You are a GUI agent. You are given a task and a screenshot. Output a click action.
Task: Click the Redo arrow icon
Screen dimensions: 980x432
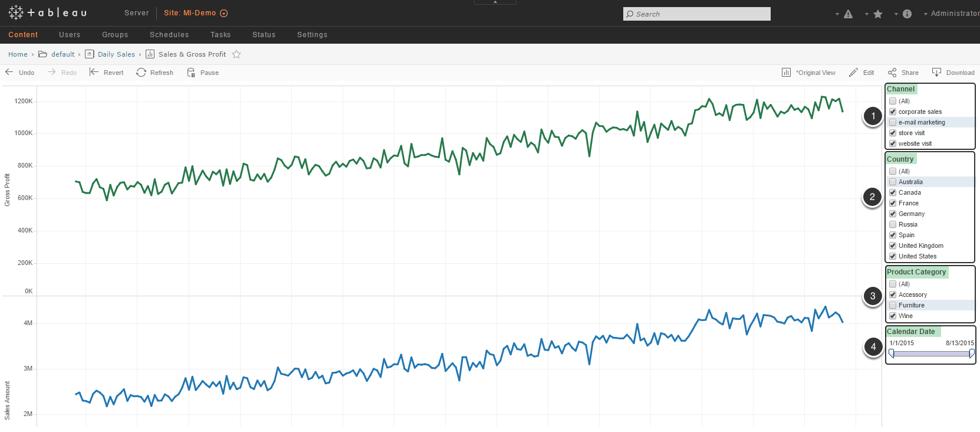pyautogui.click(x=51, y=72)
